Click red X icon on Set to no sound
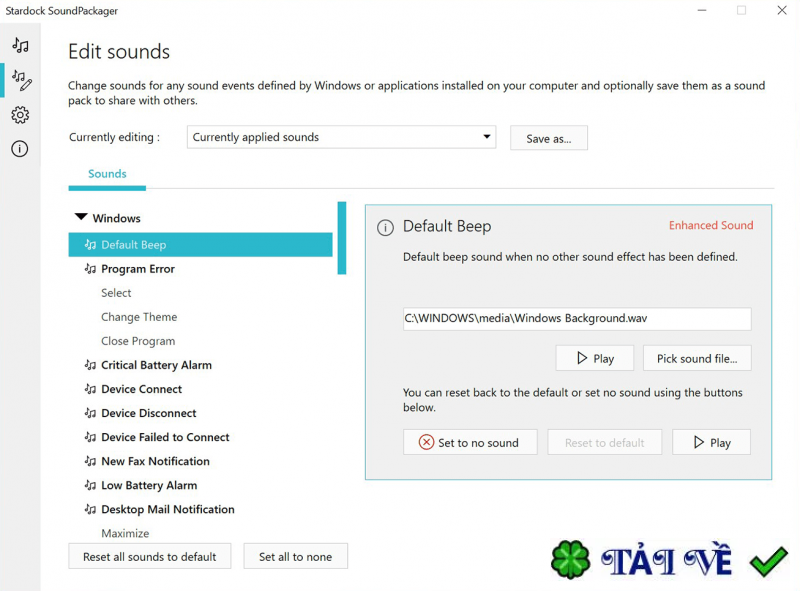Image resolution: width=800 pixels, height=591 pixels. click(x=426, y=442)
